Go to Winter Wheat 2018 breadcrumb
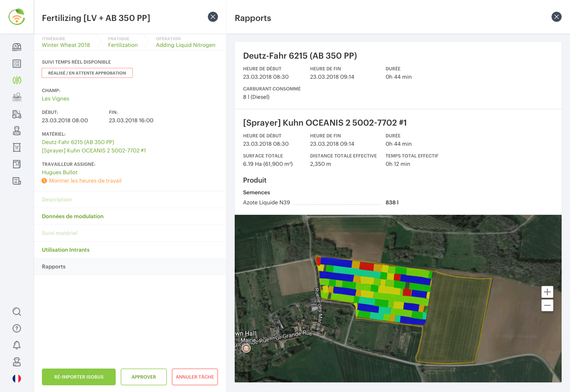The image size is (570, 392). tap(66, 45)
